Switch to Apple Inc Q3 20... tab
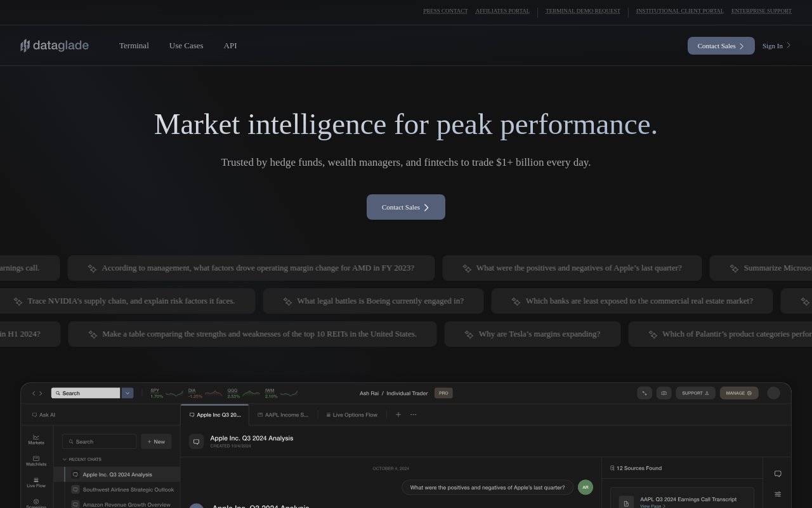 pyautogui.click(x=214, y=415)
